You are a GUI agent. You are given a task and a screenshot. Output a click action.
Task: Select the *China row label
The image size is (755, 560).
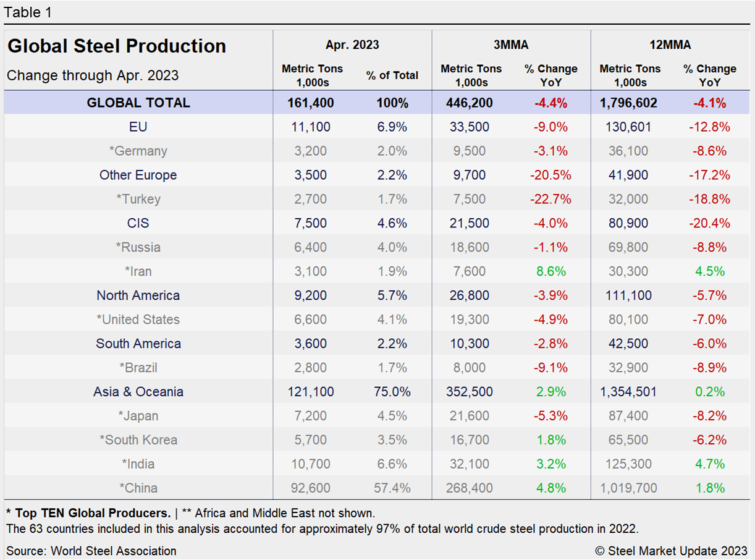pos(138,488)
